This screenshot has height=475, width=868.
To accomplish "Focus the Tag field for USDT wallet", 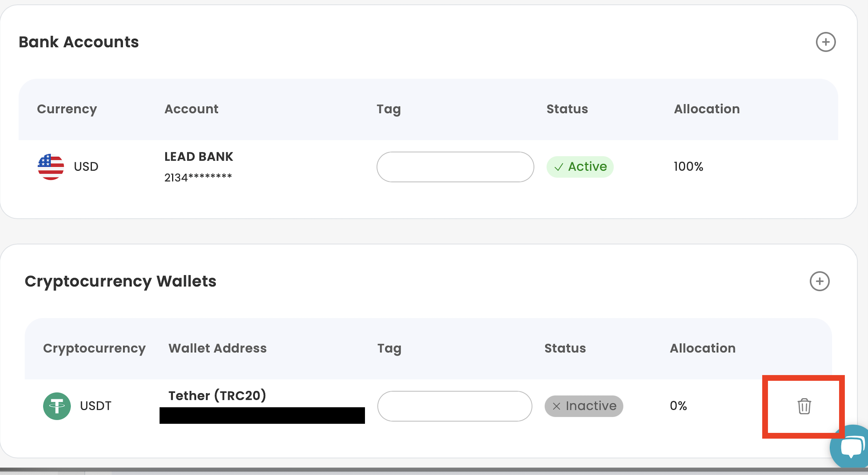I will coord(455,406).
